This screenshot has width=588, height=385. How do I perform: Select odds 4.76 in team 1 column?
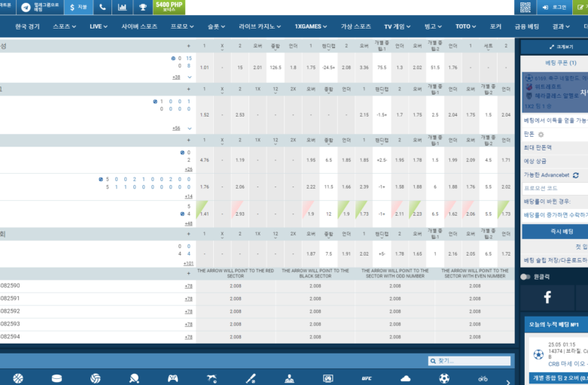[x=204, y=160]
